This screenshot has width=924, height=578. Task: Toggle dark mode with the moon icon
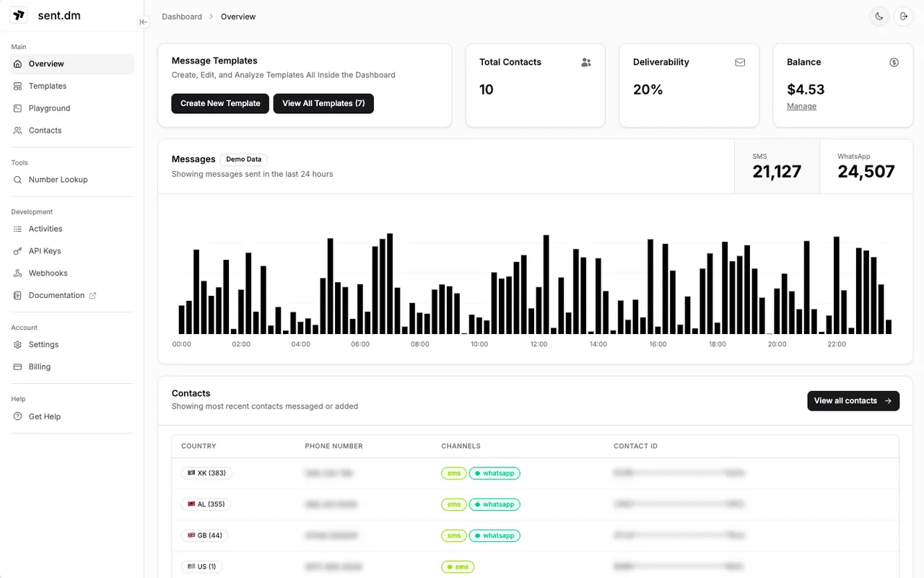click(879, 16)
